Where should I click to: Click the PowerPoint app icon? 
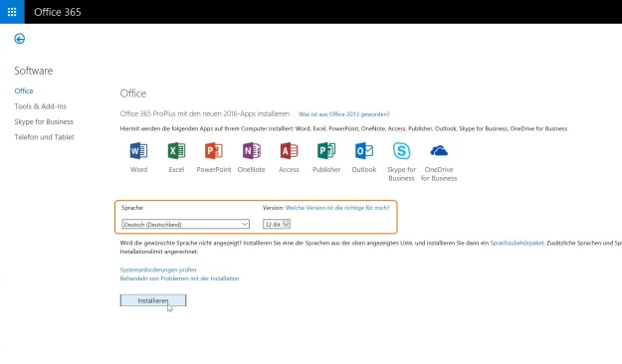[x=214, y=151]
